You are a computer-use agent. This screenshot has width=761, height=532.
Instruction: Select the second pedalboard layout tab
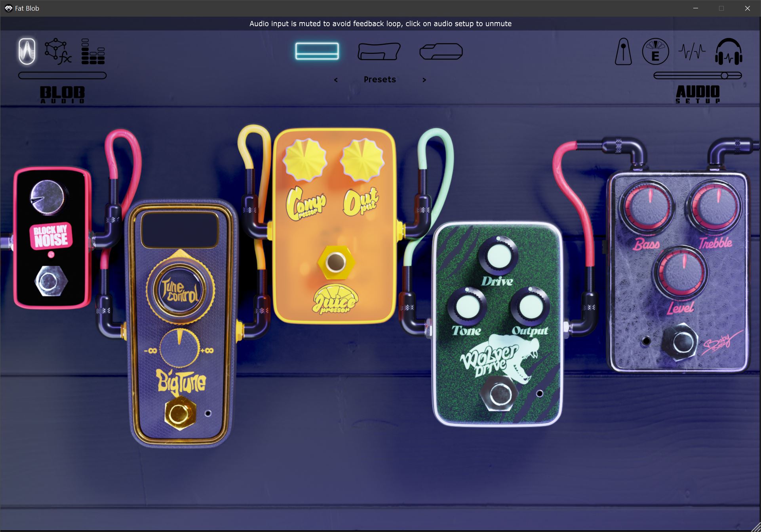(x=379, y=51)
